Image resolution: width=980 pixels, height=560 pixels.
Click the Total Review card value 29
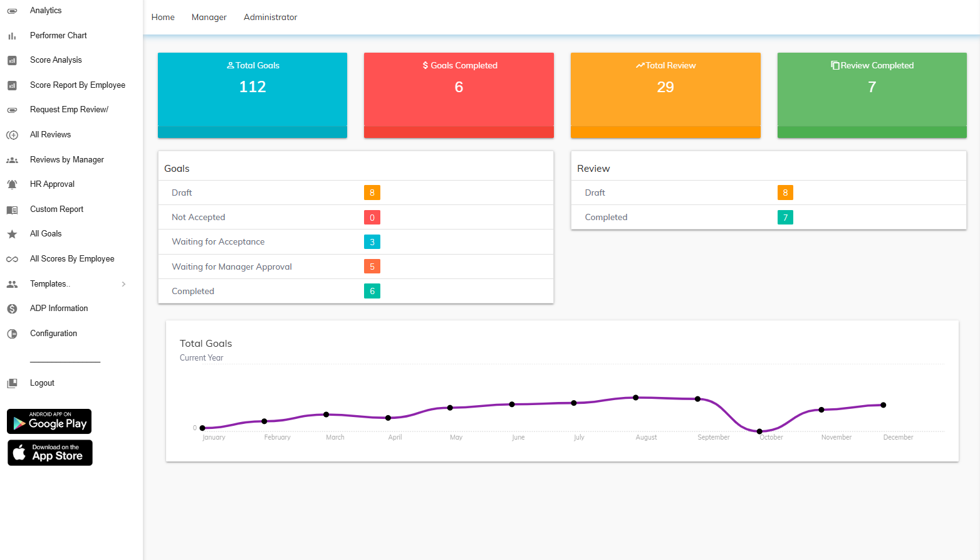[x=665, y=87]
